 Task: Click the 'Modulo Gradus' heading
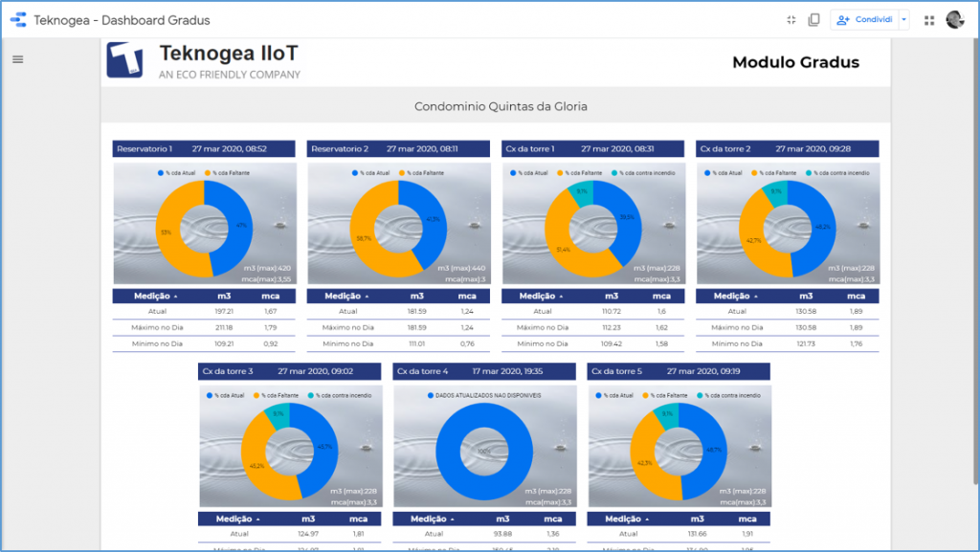click(795, 62)
